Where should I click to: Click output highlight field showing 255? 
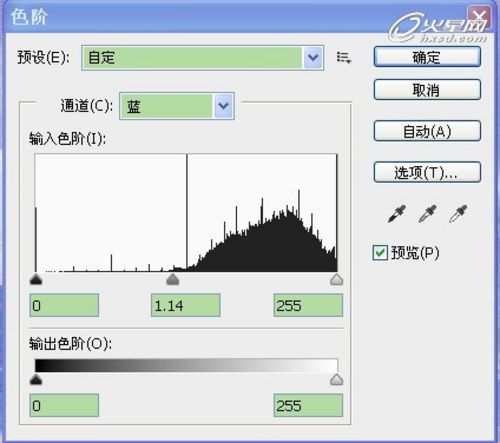click(x=308, y=405)
